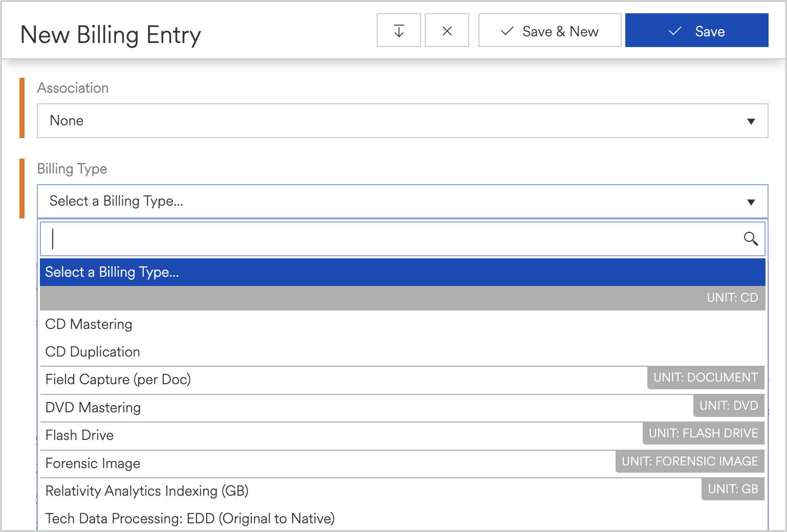Click the Save & New button
The image size is (787, 532).
pos(550,31)
